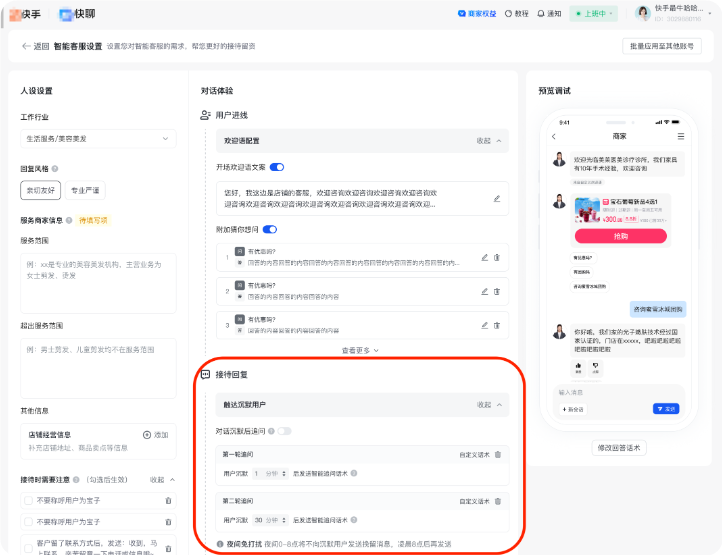722x555 pixels.
Task: Delete the first suggested question entry
Action: [x=497, y=257]
